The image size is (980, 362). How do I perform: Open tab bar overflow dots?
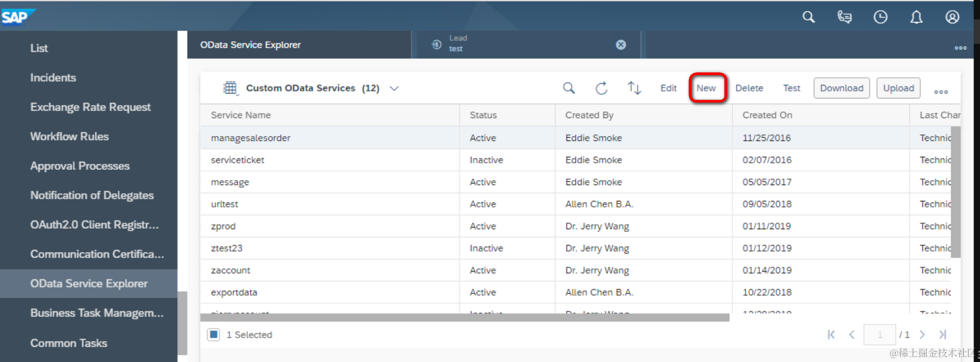(x=960, y=48)
